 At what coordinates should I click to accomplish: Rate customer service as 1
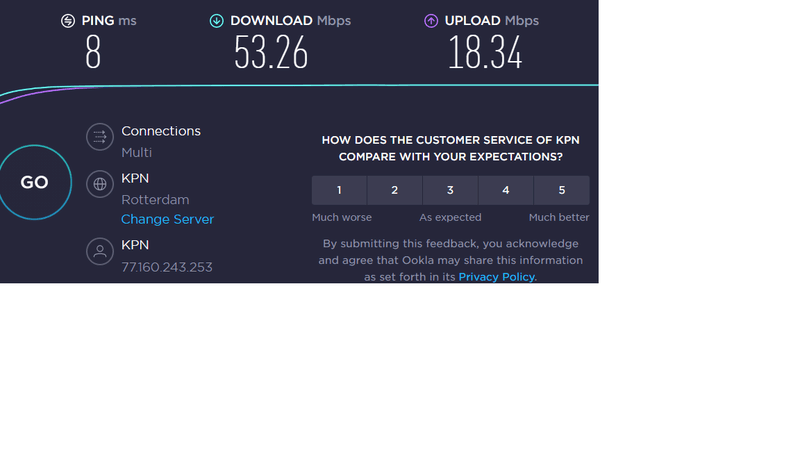pos(339,190)
